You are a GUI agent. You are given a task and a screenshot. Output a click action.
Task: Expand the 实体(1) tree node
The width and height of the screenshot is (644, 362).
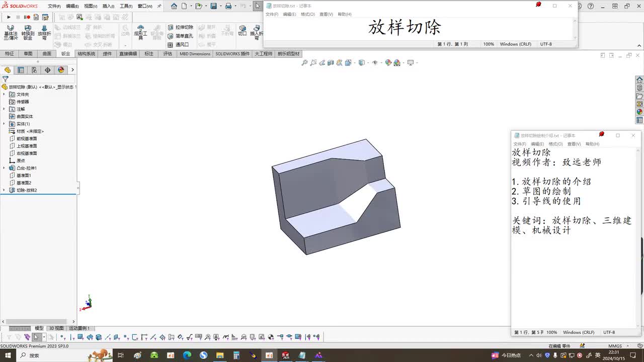coord(4,124)
